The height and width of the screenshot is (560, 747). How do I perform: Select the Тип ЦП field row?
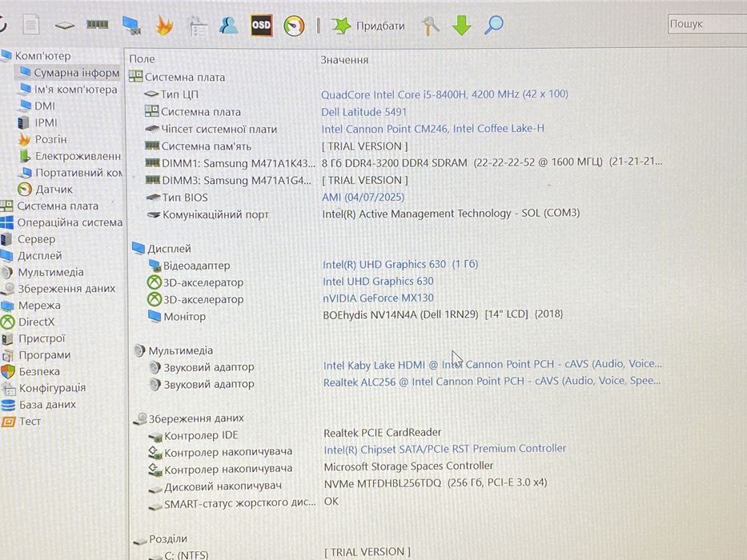click(x=356, y=94)
